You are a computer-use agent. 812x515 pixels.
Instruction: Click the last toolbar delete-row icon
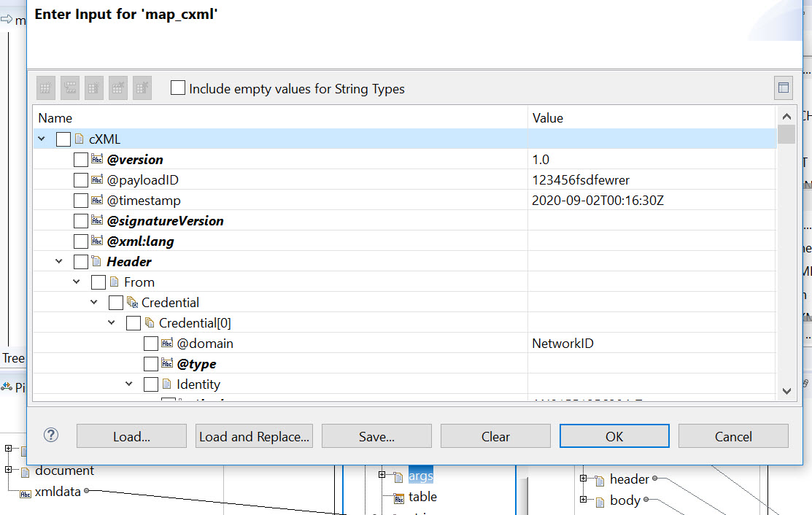point(142,88)
